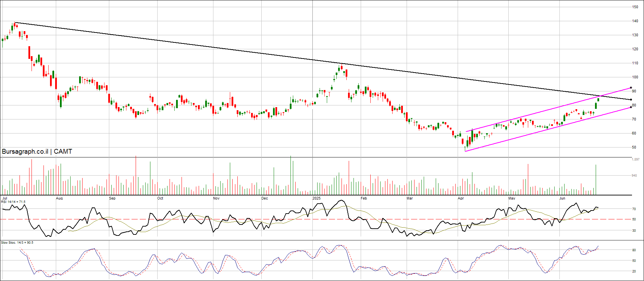Click the 1,897 volume scale label
The image size is (644, 281).
click(635, 159)
